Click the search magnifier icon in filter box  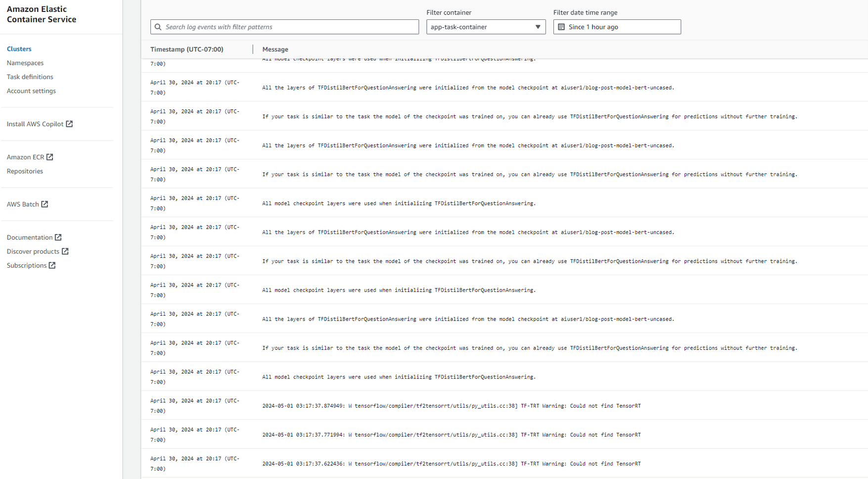(x=158, y=27)
